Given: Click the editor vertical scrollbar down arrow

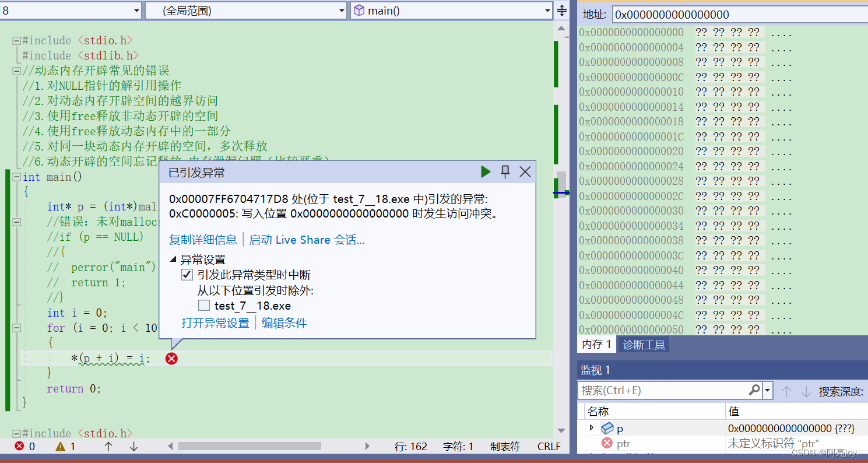Looking at the screenshot, I should point(561,431).
